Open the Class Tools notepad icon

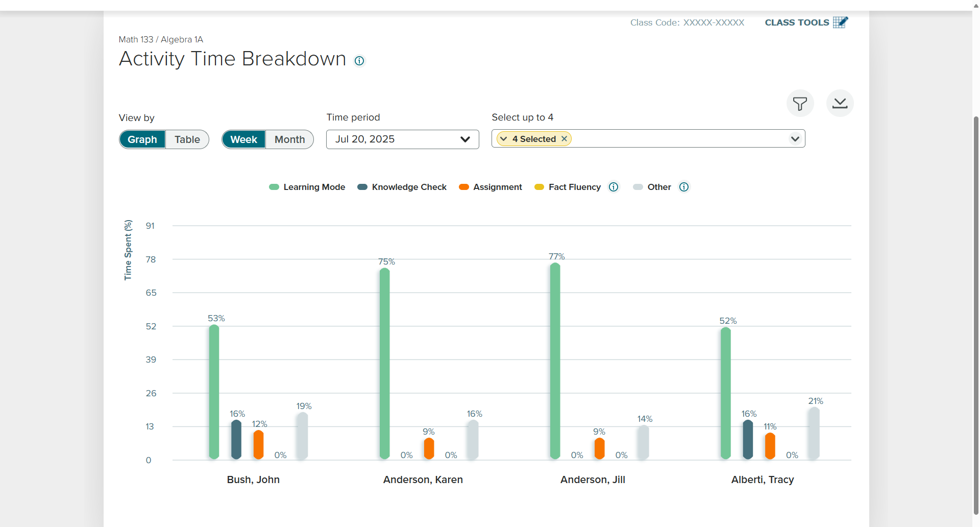(x=840, y=22)
